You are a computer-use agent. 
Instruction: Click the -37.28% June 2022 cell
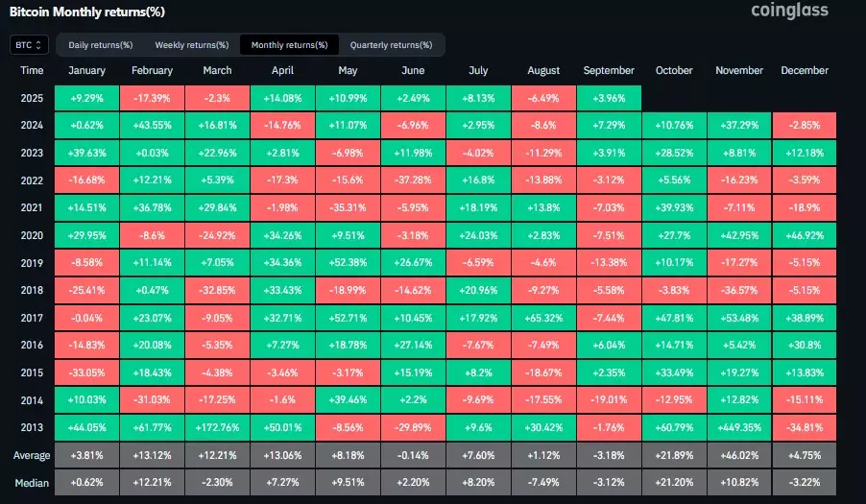413,180
